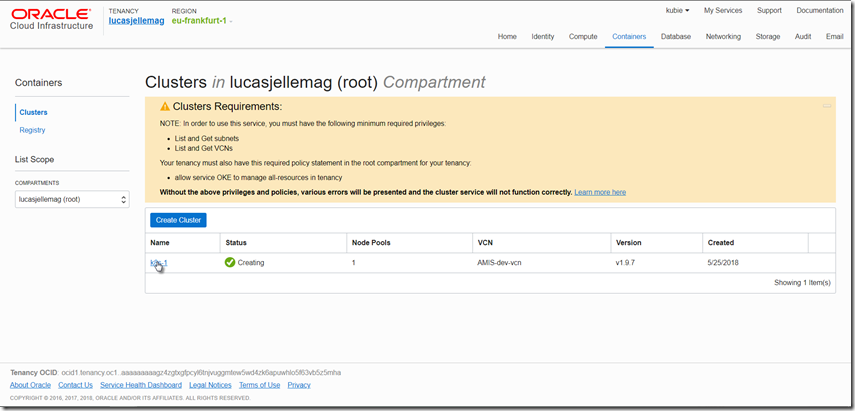Switch to the Compute tab
855x411 pixels.
point(583,36)
